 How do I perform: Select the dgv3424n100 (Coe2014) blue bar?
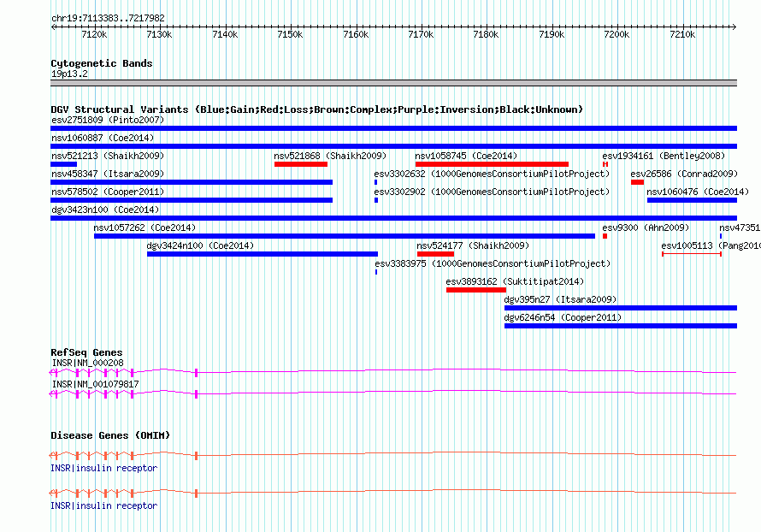click(x=263, y=254)
